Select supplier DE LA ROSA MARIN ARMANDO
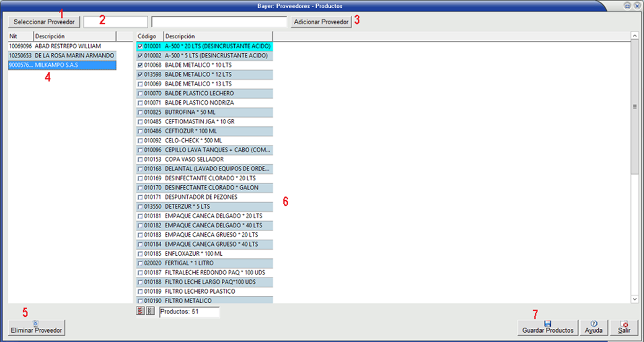Viewport: 644px width, 342px height. 62,56
